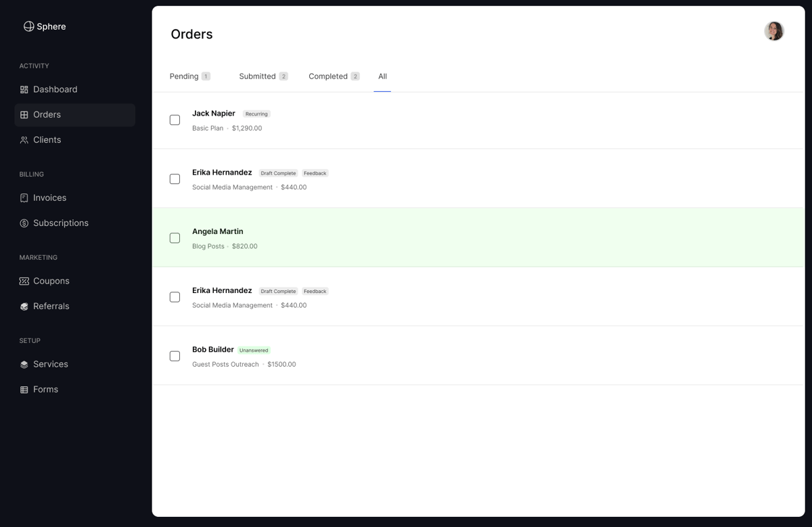The width and height of the screenshot is (812, 527).
Task: Open Orders in the sidebar
Action: [x=74, y=115]
